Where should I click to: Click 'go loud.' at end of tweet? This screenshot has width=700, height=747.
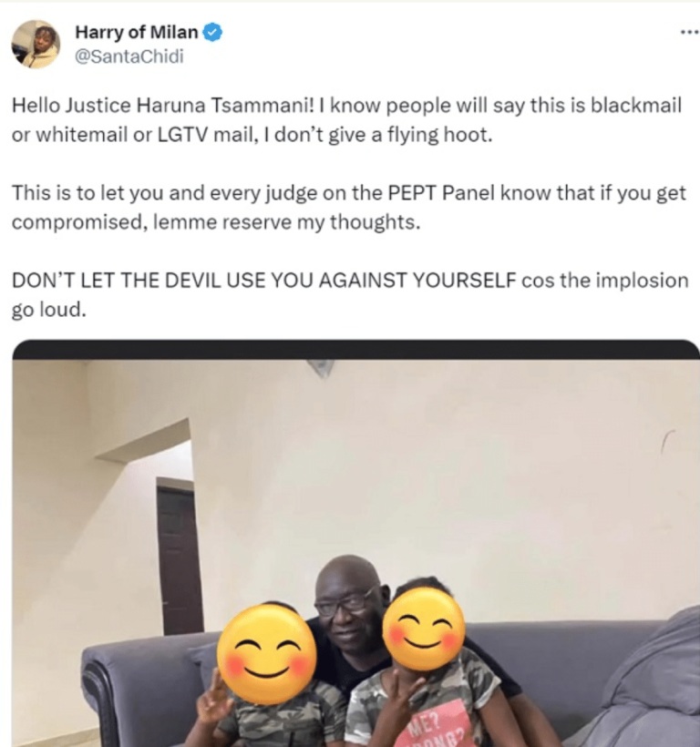49,310
